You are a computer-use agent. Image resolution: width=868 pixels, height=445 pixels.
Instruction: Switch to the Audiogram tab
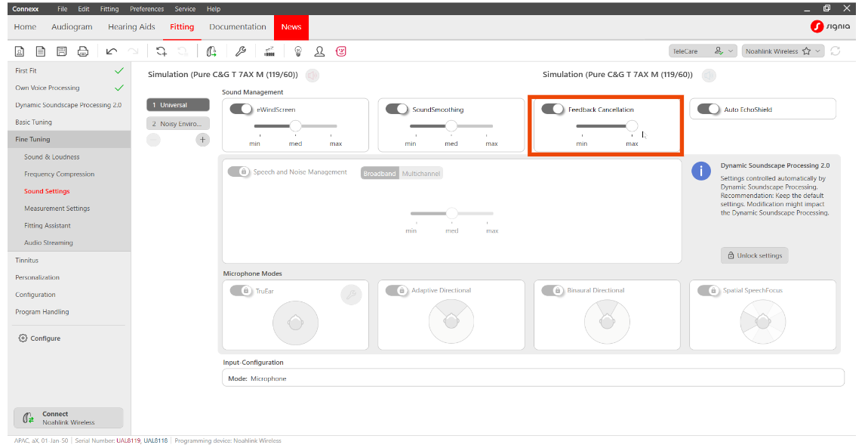[x=72, y=26]
